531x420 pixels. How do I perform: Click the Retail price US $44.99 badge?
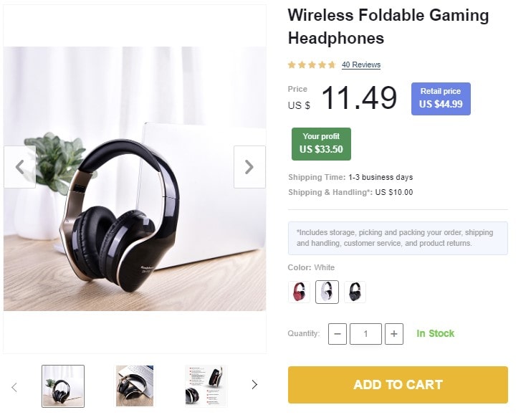(x=441, y=99)
